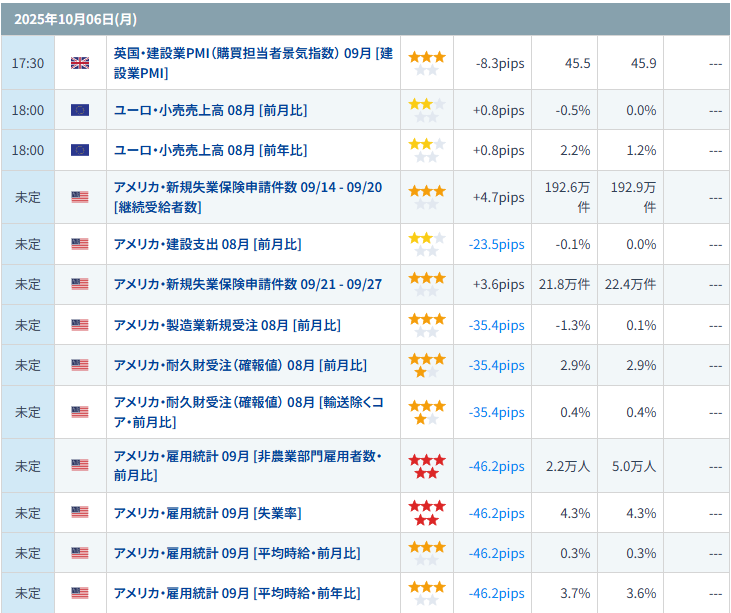Click -46.2pips in the 平均時給・前年比 row

click(496, 593)
